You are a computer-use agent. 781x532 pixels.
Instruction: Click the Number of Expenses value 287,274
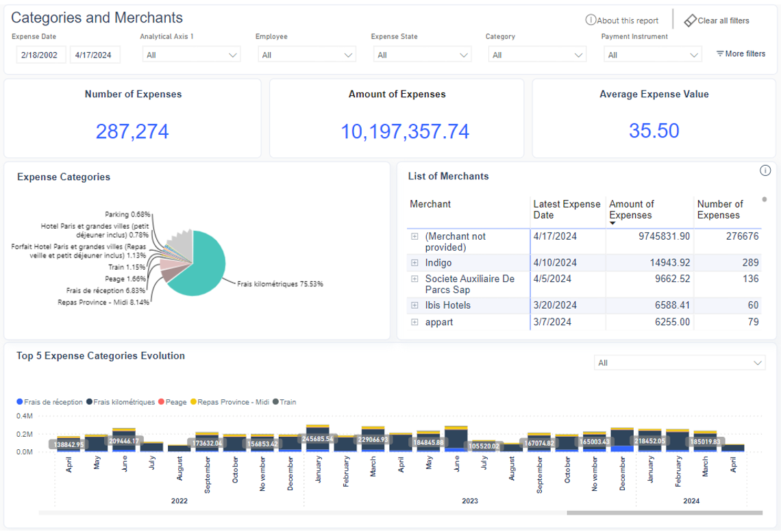(132, 131)
